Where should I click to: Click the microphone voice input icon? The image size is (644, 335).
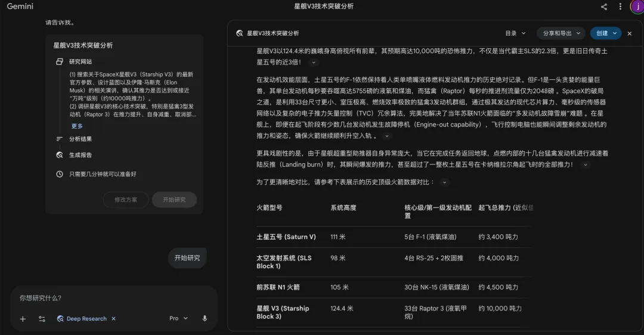[205, 318]
